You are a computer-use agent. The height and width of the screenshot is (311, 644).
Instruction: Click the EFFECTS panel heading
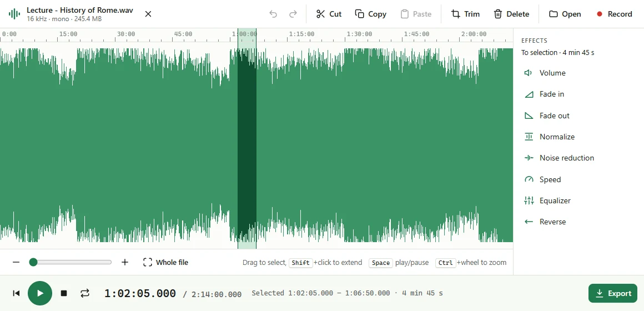click(x=534, y=41)
